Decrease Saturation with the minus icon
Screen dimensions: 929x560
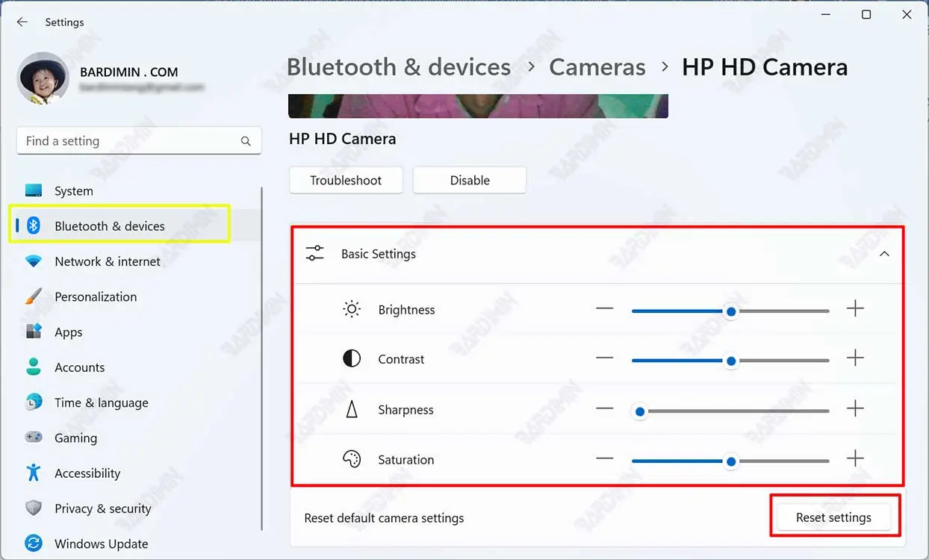tap(604, 459)
